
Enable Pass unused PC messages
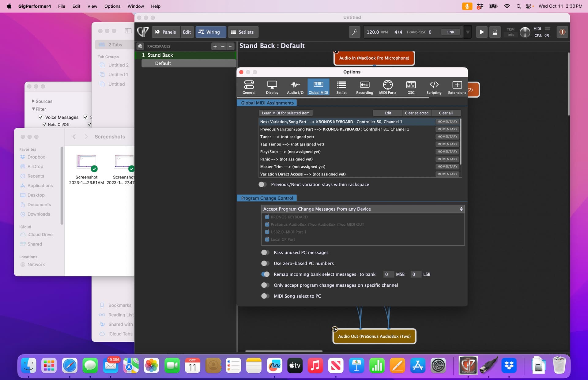[265, 252]
